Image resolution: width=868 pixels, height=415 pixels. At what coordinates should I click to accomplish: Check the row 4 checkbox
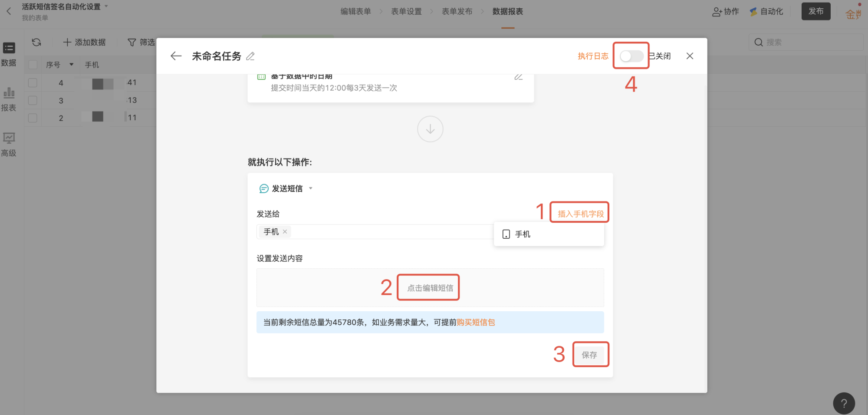(x=33, y=82)
